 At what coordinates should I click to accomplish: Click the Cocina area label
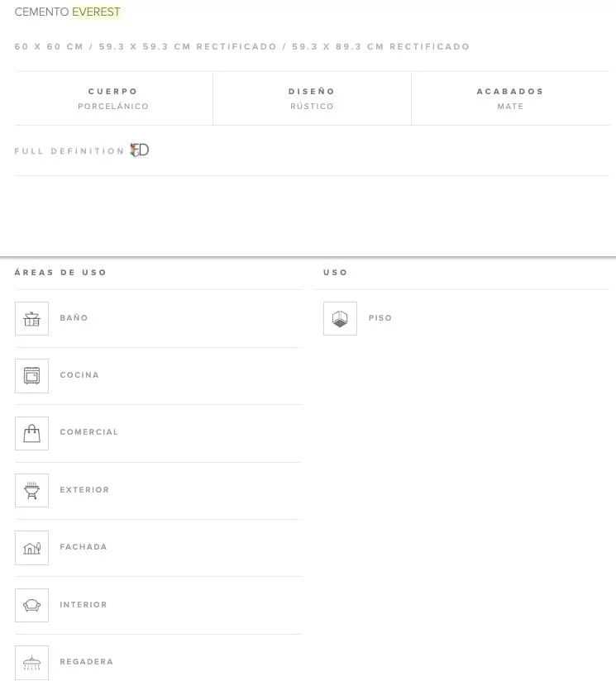pyautogui.click(x=79, y=375)
